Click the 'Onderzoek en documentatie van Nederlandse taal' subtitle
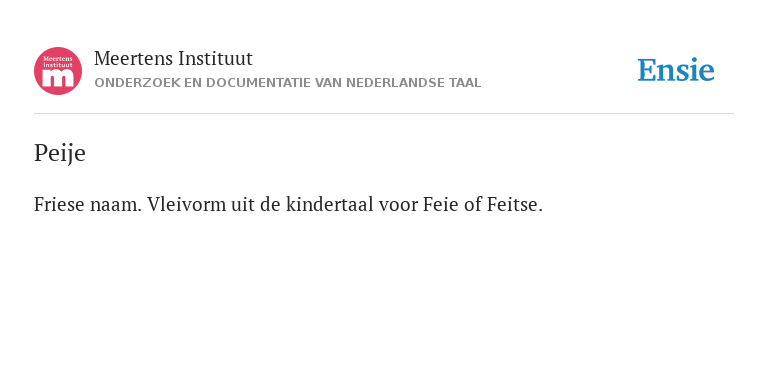 pyautogui.click(x=288, y=83)
